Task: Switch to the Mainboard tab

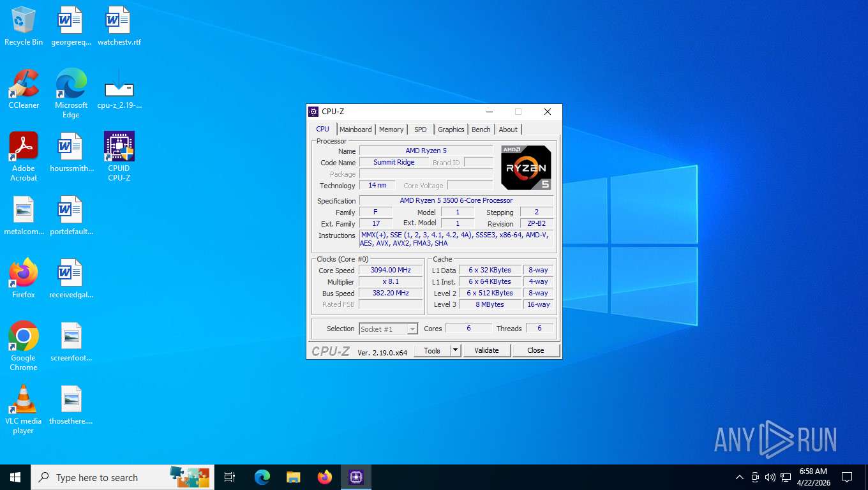Action: [355, 130]
